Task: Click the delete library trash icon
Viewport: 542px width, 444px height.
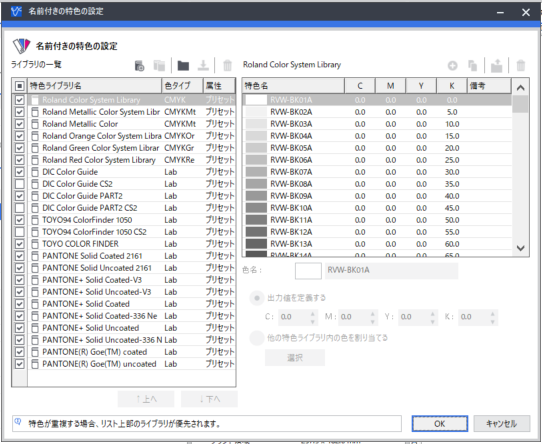Action: pos(227,65)
